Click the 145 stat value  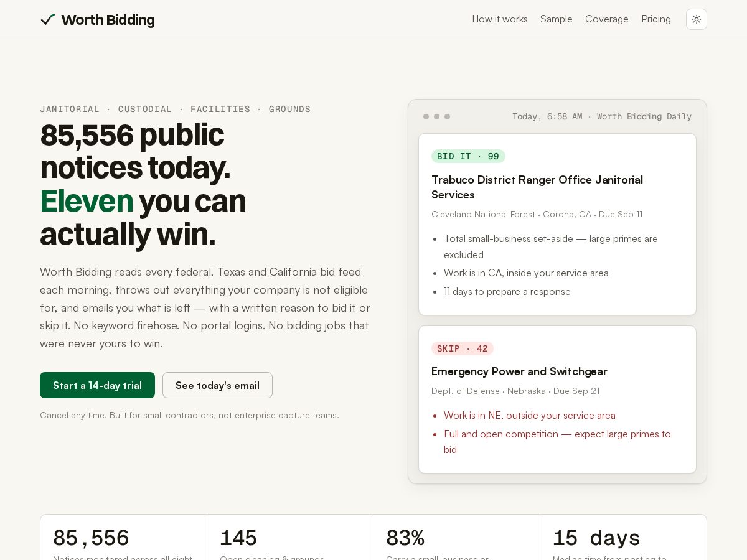coord(238,538)
